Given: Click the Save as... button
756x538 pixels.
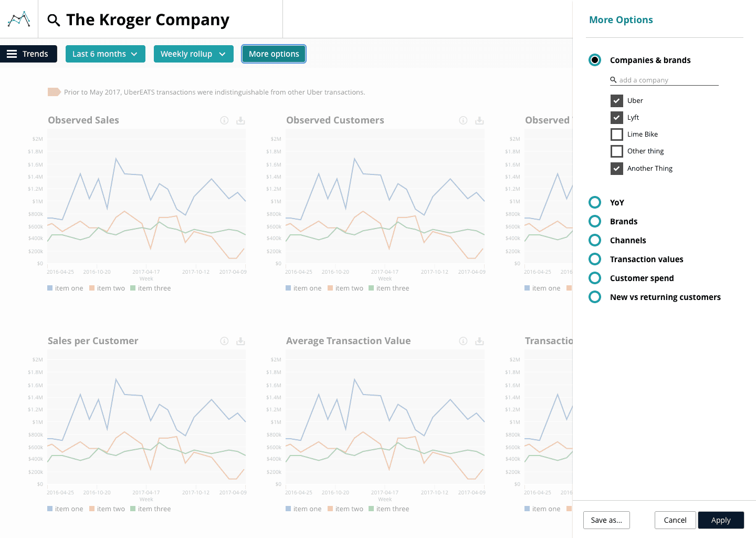Looking at the screenshot, I should click(x=606, y=520).
